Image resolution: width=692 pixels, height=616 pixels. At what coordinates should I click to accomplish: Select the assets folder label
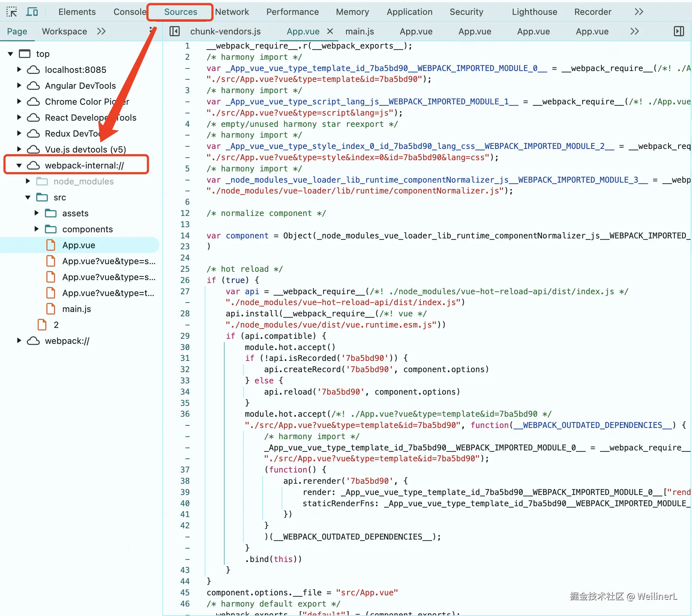[x=75, y=213]
